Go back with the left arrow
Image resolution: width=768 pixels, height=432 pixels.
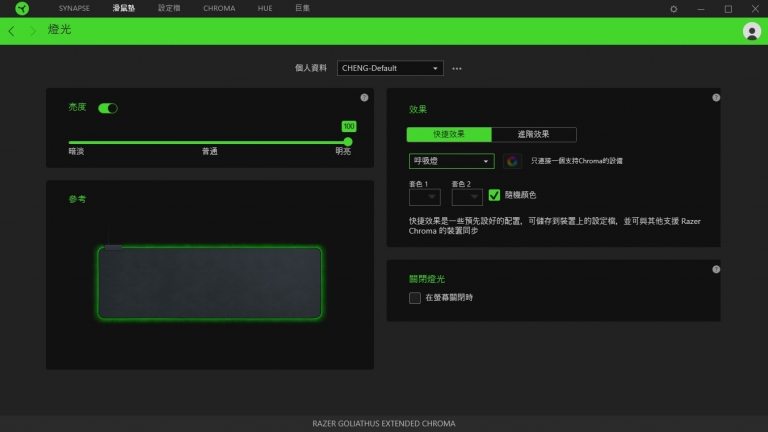tap(12, 31)
